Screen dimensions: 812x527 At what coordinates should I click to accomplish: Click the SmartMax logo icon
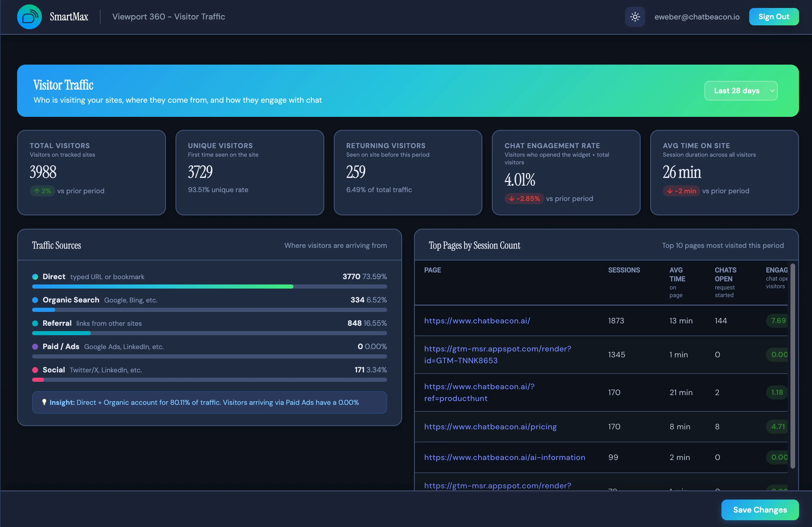pos(29,17)
